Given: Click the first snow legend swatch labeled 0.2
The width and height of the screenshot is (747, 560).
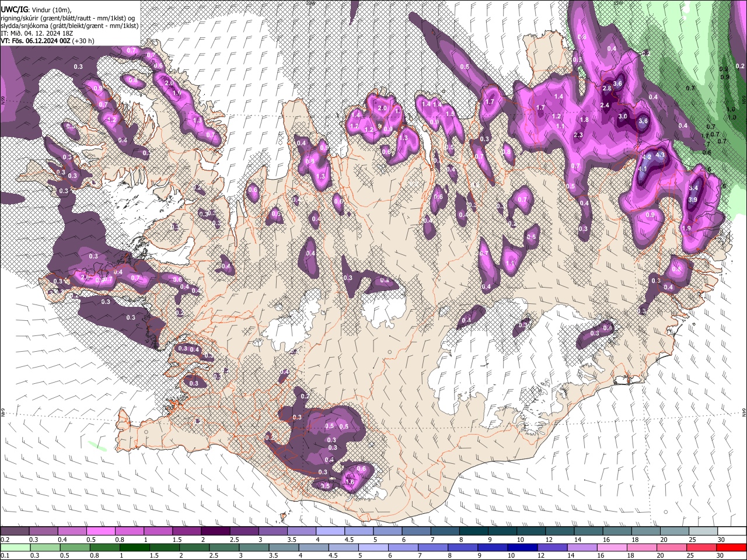Looking at the screenshot, I should [15, 531].
